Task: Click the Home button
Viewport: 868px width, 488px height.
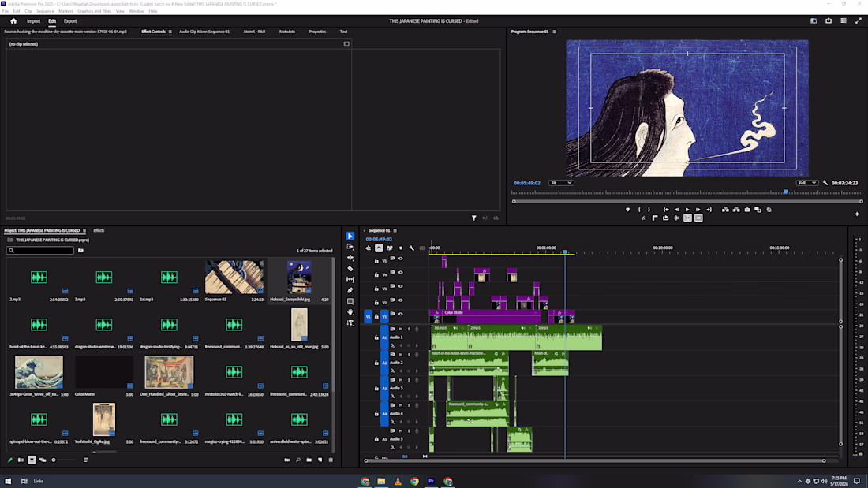Action: [x=13, y=21]
